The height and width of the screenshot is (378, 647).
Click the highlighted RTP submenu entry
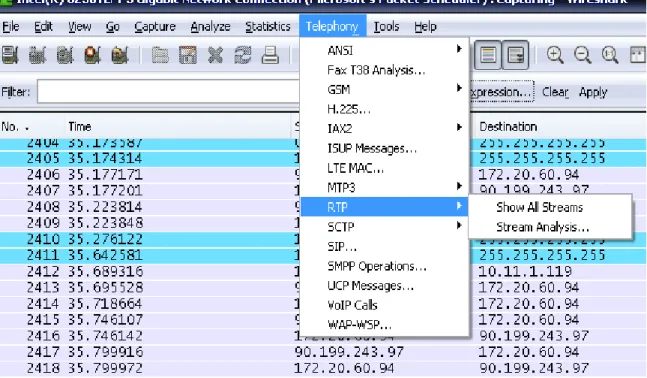point(385,207)
